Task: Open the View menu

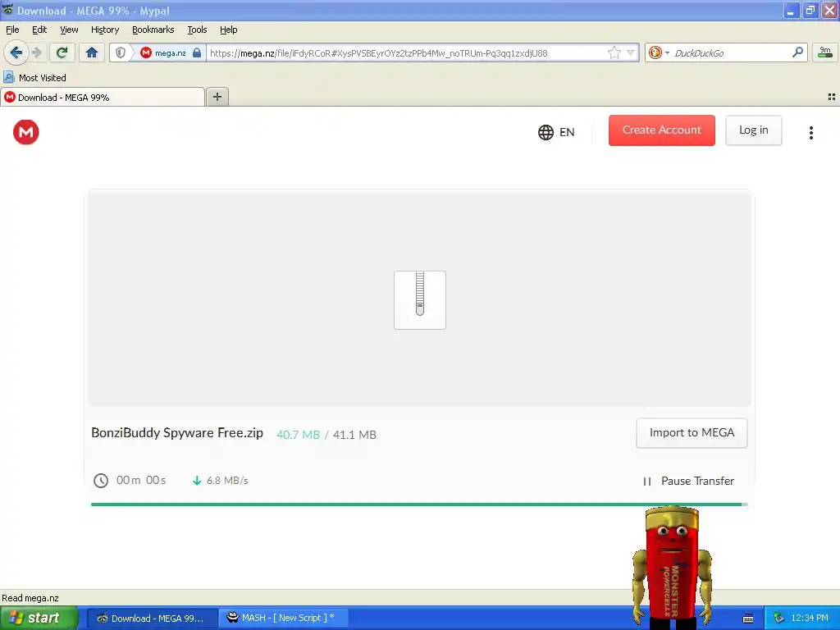Action: point(69,30)
